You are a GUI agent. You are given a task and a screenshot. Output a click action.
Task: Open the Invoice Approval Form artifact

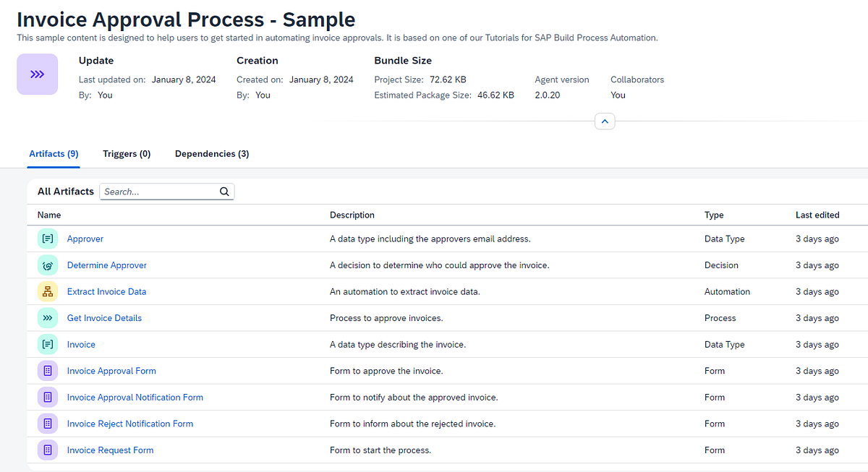[x=111, y=370]
